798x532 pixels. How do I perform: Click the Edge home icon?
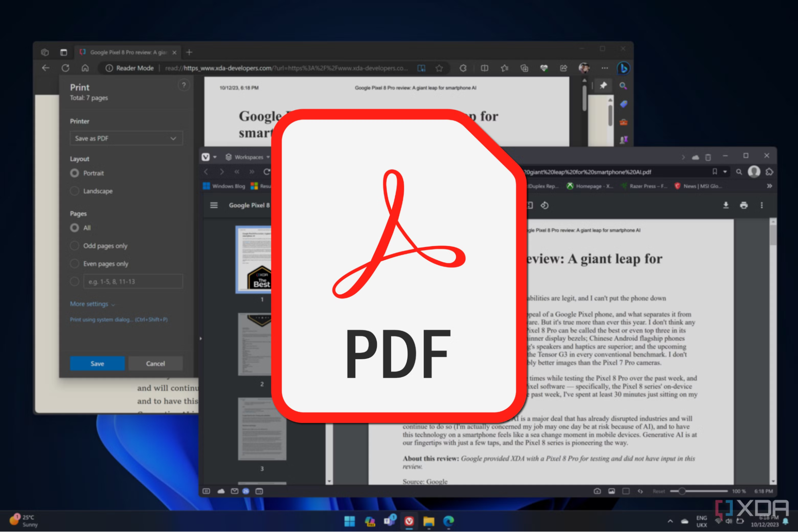(85, 68)
